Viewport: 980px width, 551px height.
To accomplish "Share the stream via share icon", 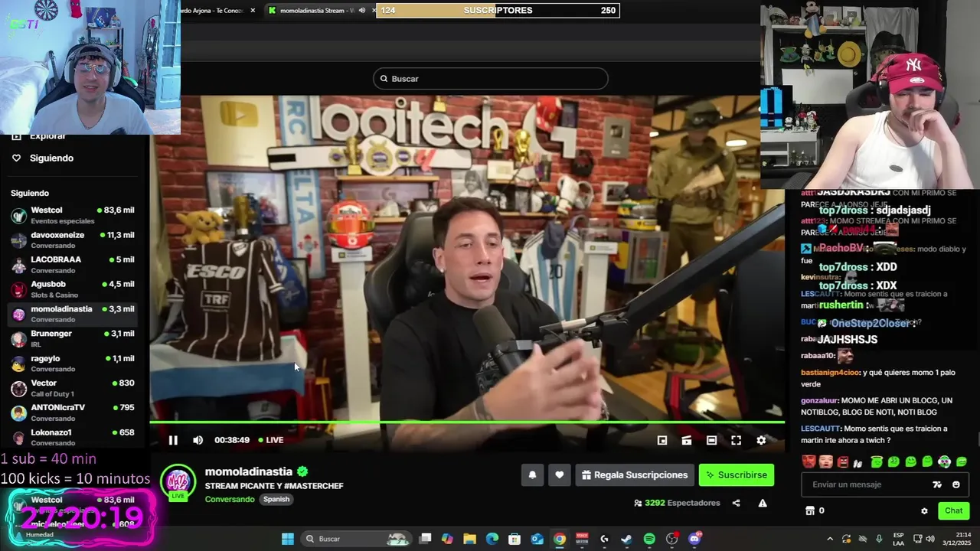I will point(736,503).
